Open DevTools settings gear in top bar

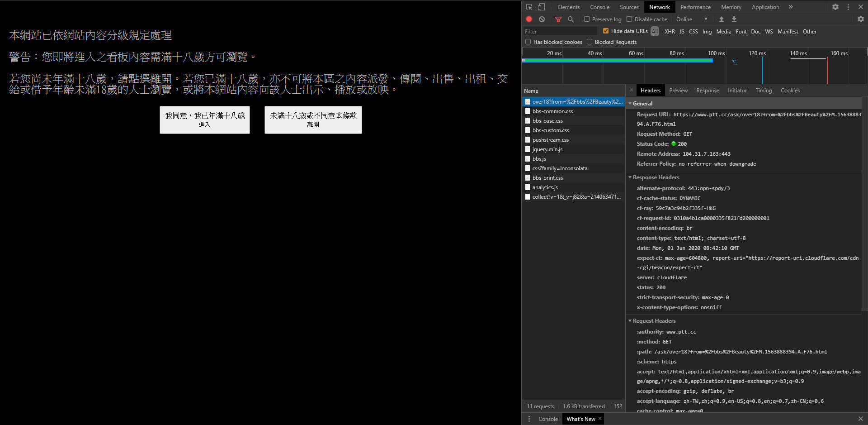click(x=835, y=7)
